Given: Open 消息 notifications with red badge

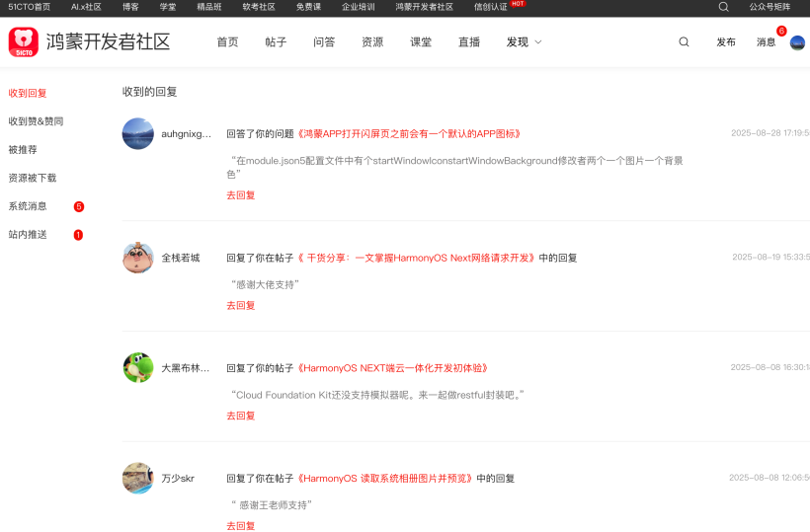Looking at the screenshot, I should pos(767,42).
